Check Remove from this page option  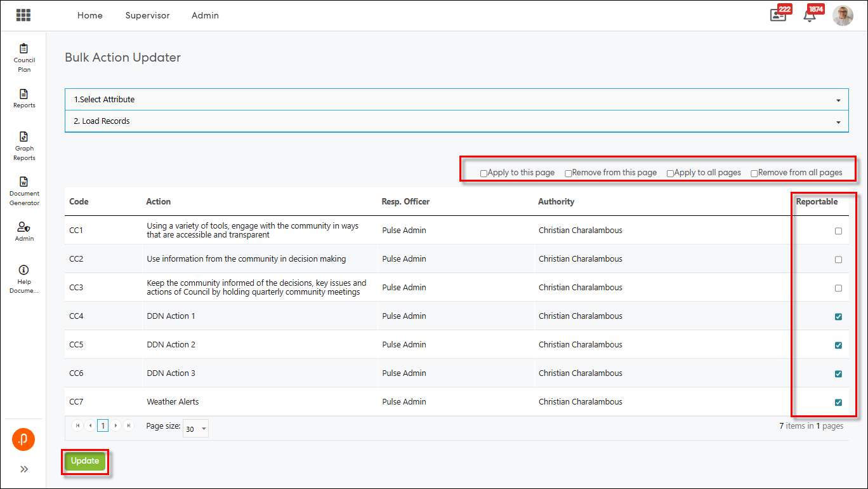[x=568, y=173]
